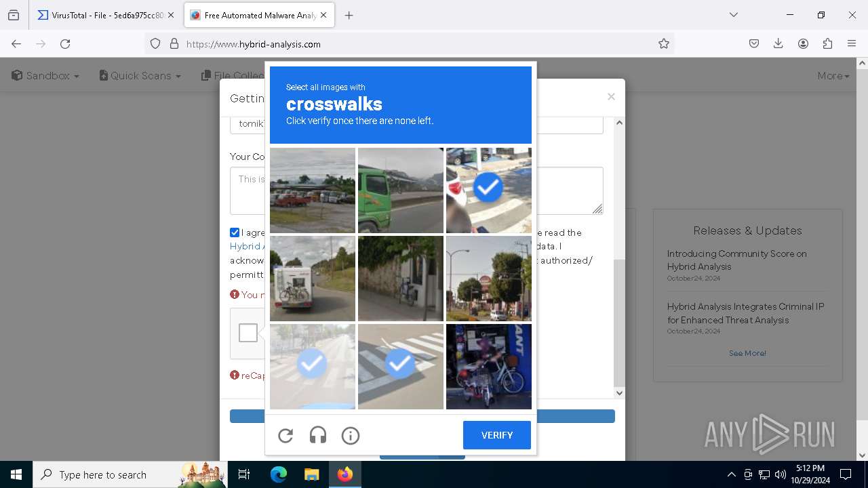Screen dimensions: 868x488
Task: Open the extensions puzzle icon
Action: tap(827, 44)
